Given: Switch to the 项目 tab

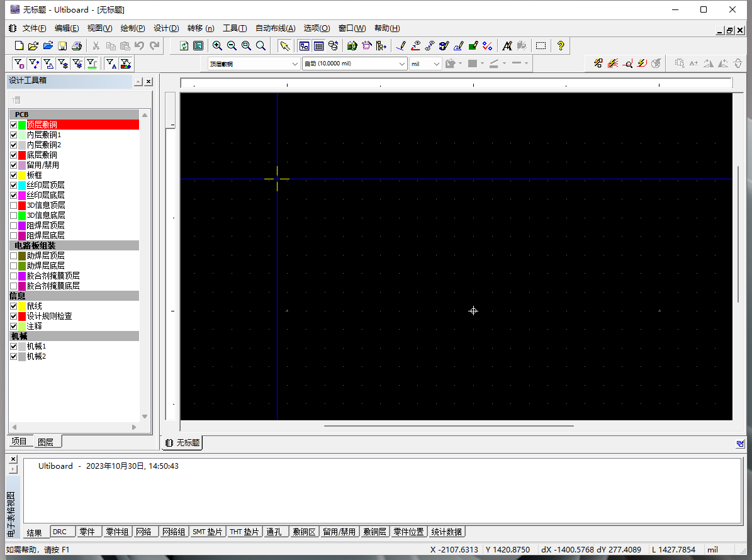Looking at the screenshot, I should [20, 442].
